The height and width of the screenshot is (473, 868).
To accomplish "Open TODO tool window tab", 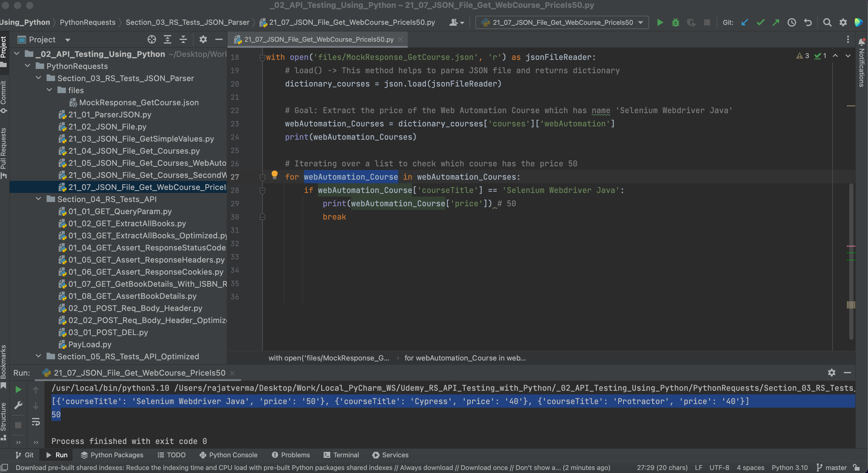I will coord(171,455).
